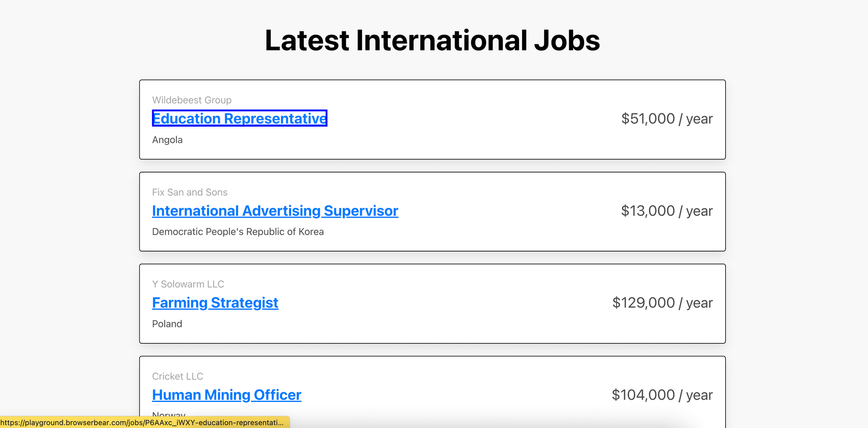Click the Cricket LLC company label
868x428 pixels.
(178, 376)
